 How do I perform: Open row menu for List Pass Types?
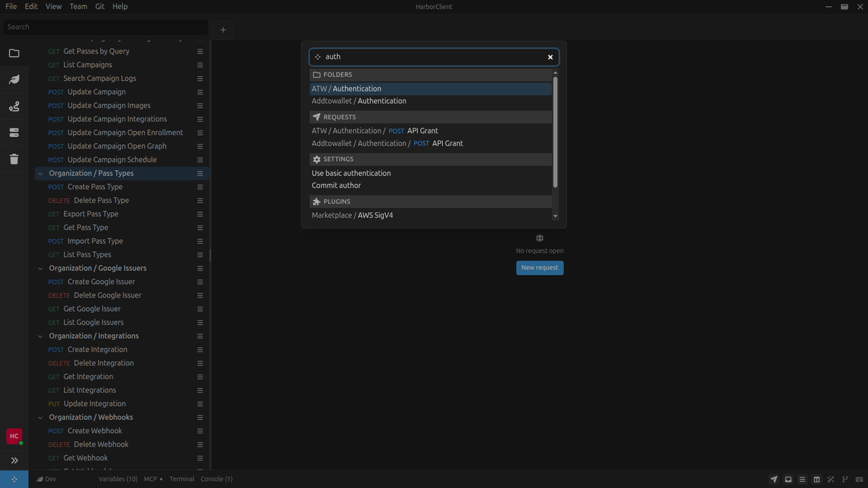click(200, 255)
